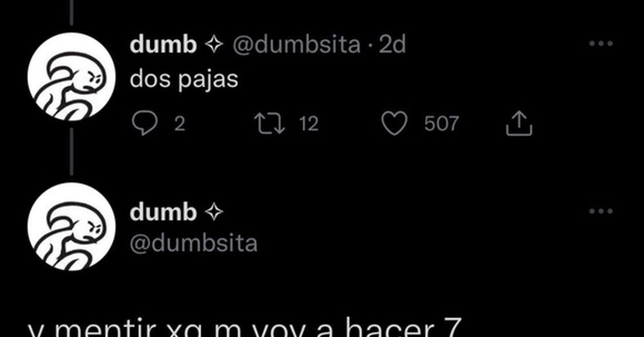Click the retweet count "12"
The height and width of the screenshot is (337, 644).
309,124
